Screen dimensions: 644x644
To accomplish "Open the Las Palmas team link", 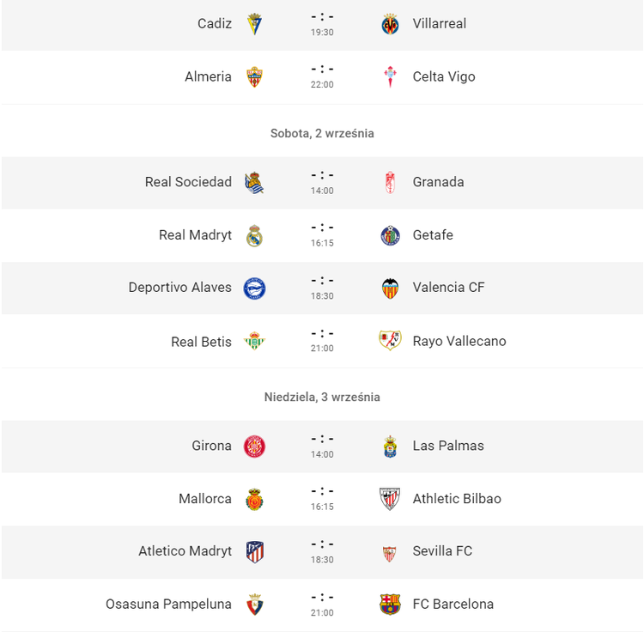I will point(448,446).
